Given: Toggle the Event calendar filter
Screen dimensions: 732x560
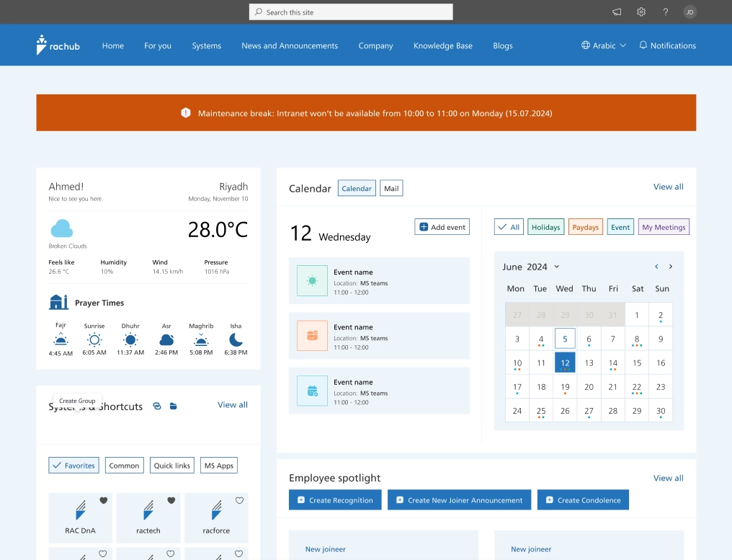Looking at the screenshot, I should coord(620,227).
